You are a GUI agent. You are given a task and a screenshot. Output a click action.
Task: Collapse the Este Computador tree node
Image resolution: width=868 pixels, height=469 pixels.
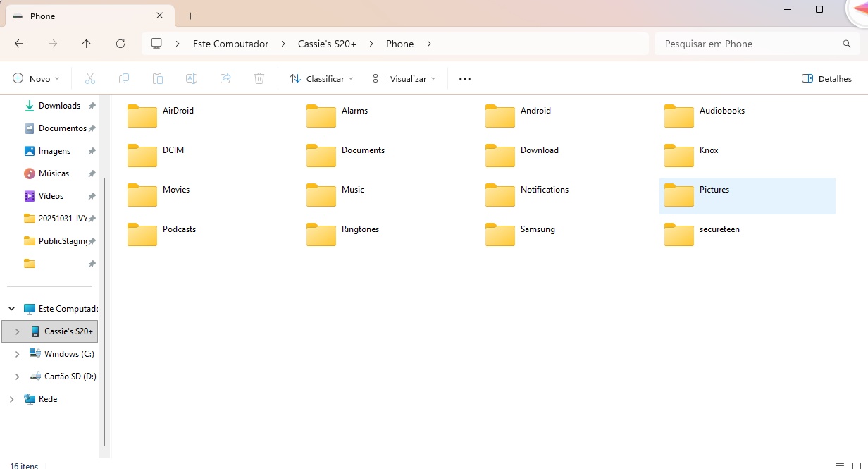pos(11,309)
